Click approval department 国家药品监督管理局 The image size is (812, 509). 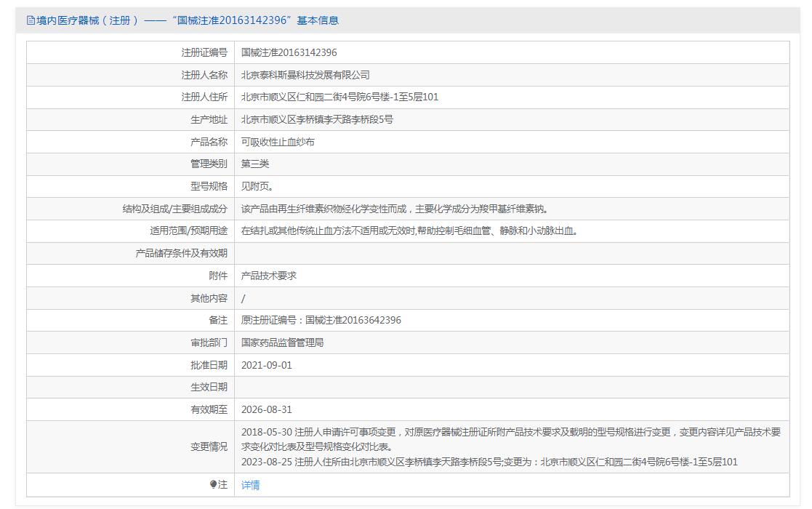click(282, 342)
